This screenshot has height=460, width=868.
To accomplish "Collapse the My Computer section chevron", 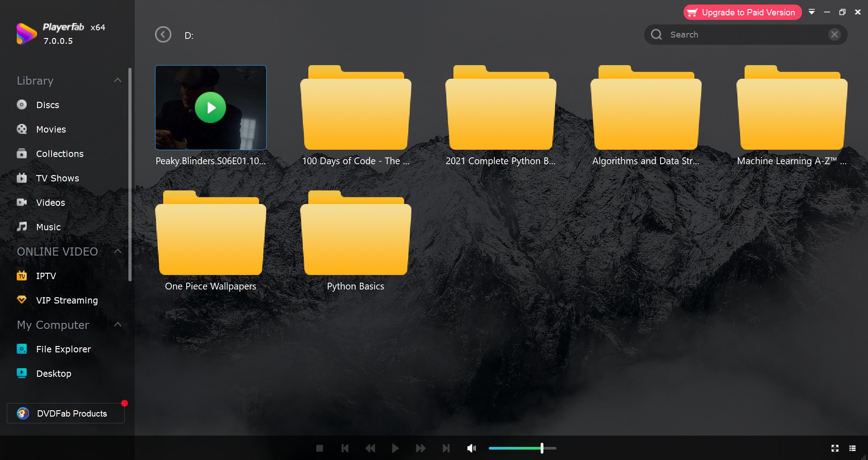I will 118,324.
